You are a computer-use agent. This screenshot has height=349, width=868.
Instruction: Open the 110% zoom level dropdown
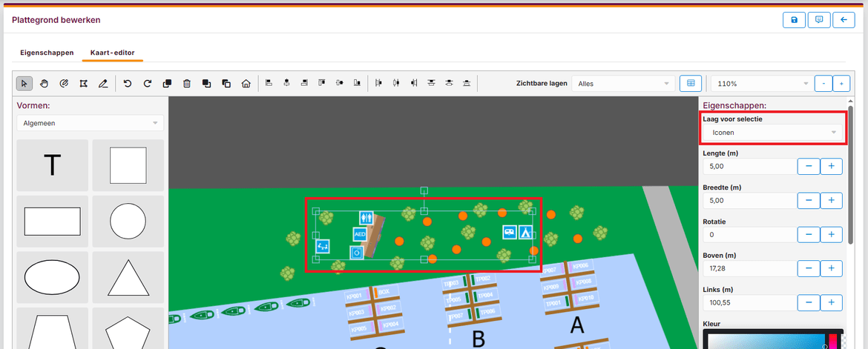click(760, 84)
